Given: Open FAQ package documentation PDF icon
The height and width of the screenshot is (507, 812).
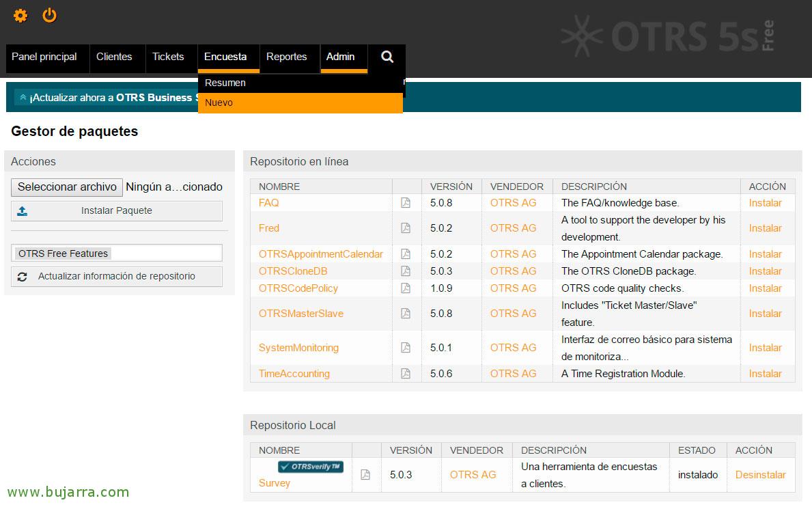Looking at the screenshot, I should (406, 203).
